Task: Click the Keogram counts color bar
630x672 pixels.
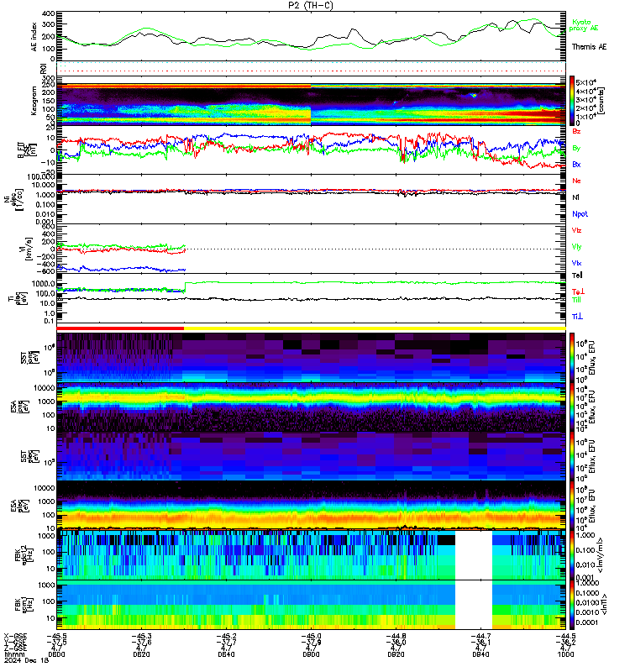Action: [572, 101]
